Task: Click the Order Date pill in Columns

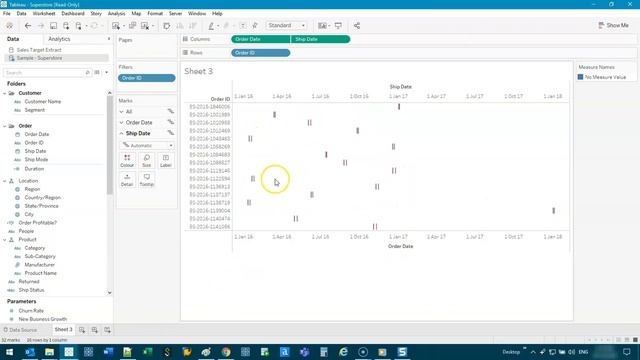Action: [261, 39]
